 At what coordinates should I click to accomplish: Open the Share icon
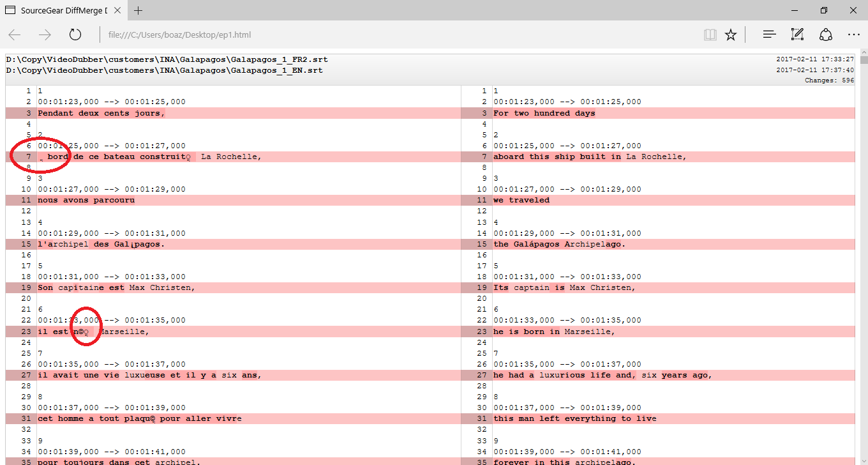point(826,34)
